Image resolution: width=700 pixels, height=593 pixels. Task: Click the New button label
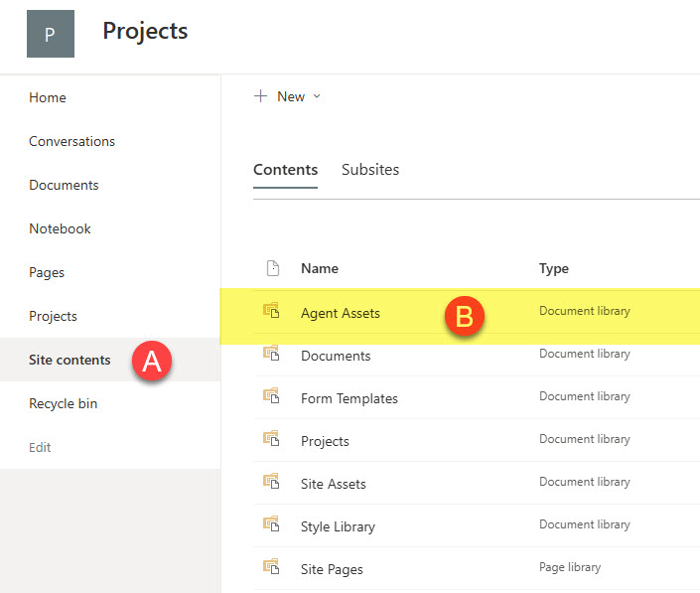click(291, 96)
